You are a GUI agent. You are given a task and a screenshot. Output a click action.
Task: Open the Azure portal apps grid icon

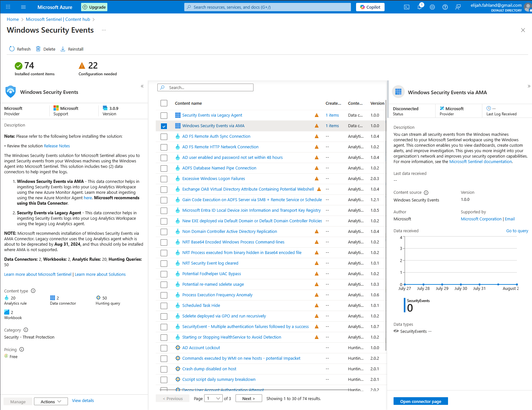[x=8, y=7]
